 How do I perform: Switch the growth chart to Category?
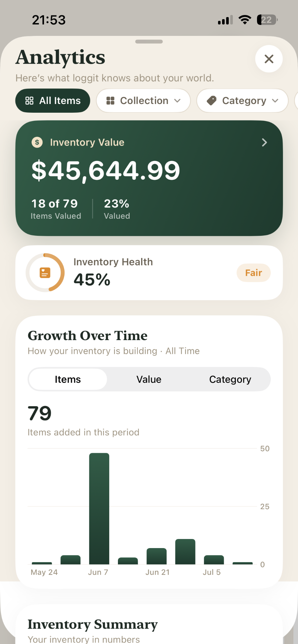pos(230,379)
